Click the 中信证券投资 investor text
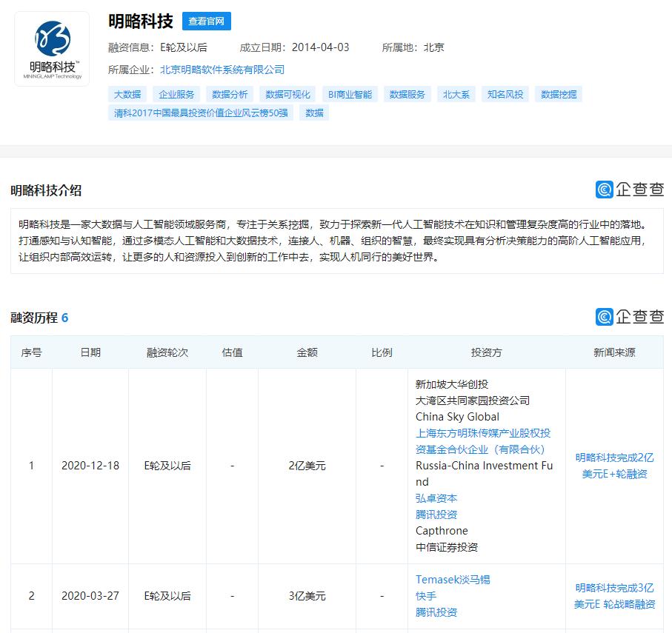The height and width of the screenshot is (633, 672). (447, 547)
